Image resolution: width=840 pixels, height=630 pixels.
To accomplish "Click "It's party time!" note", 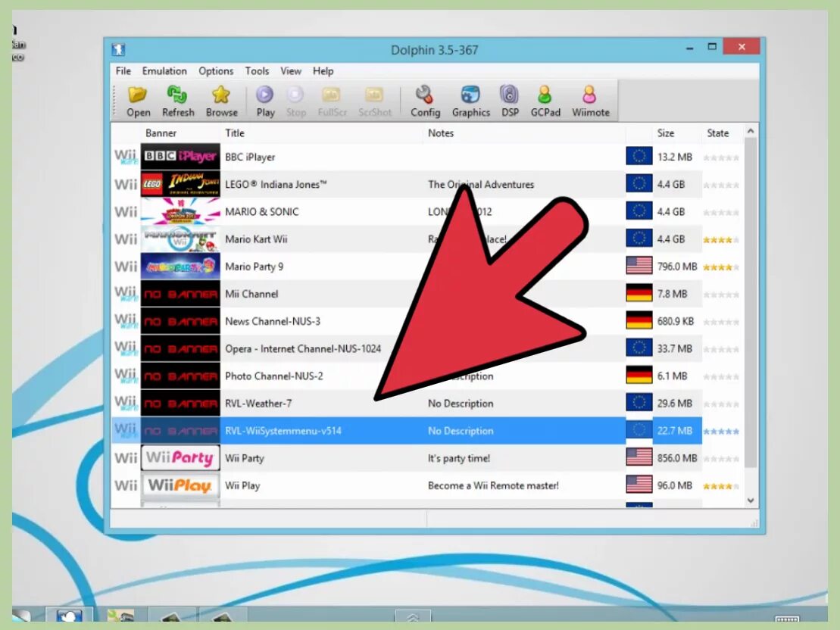I will (x=458, y=459).
